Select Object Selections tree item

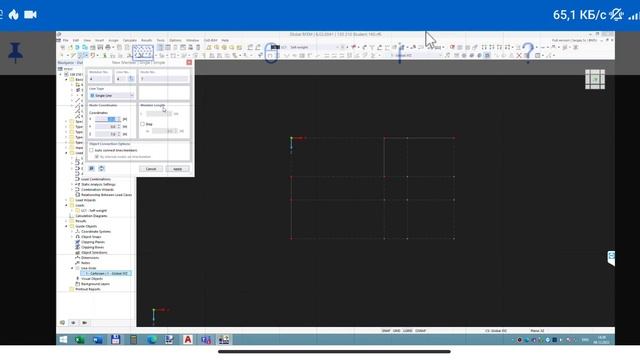[94, 253]
